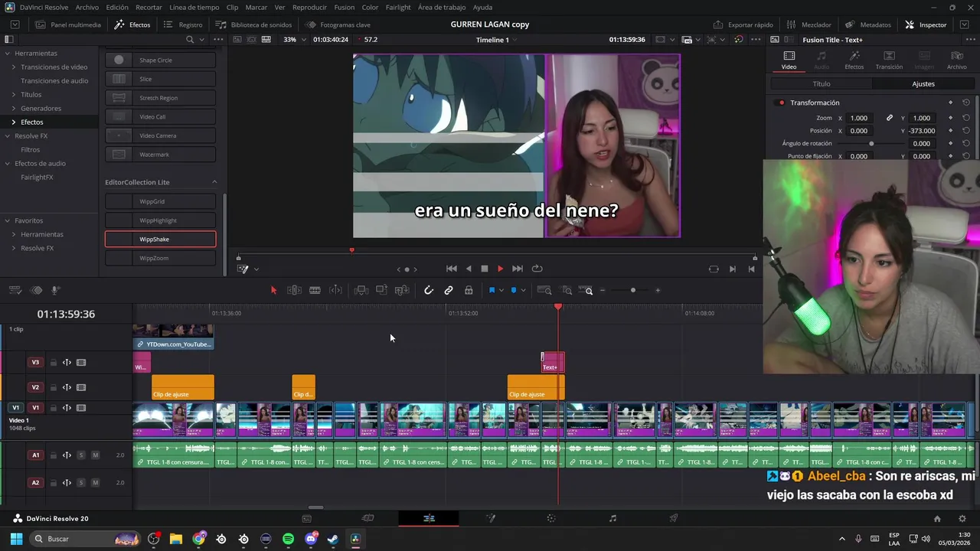The image size is (980, 551).
Task: Select the WippZoom effect
Action: coord(160,258)
